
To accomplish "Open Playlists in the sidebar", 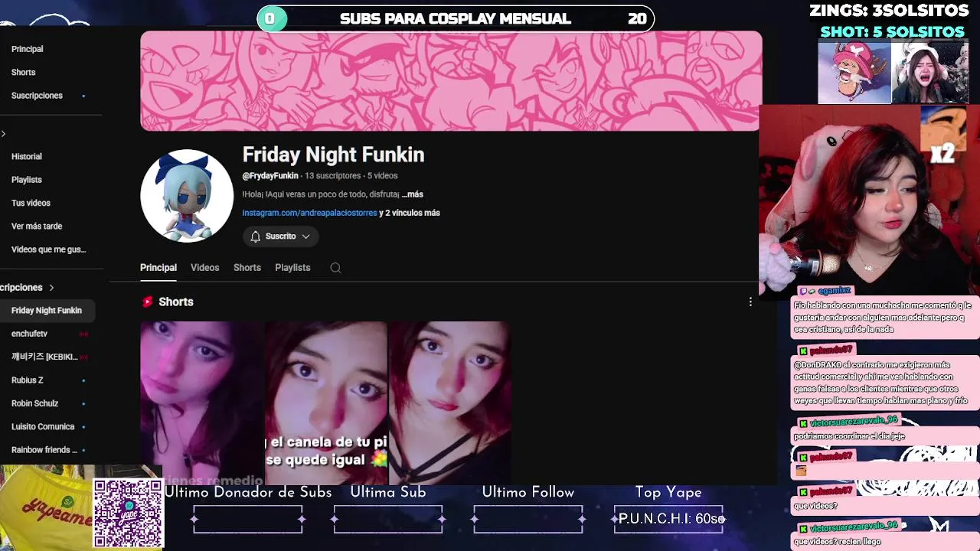I will pyautogui.click(x=27, y=180).
